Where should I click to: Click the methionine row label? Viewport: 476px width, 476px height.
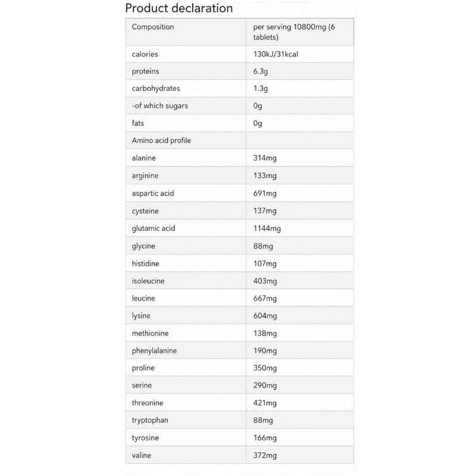click(x=150, y=333)
